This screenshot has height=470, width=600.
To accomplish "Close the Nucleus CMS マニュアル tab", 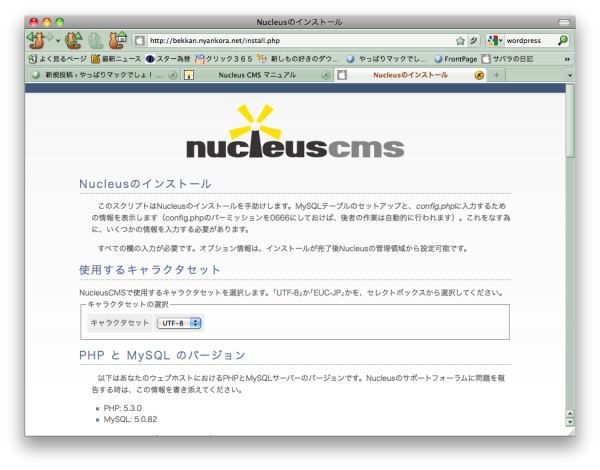I will [x=326, y=75].
